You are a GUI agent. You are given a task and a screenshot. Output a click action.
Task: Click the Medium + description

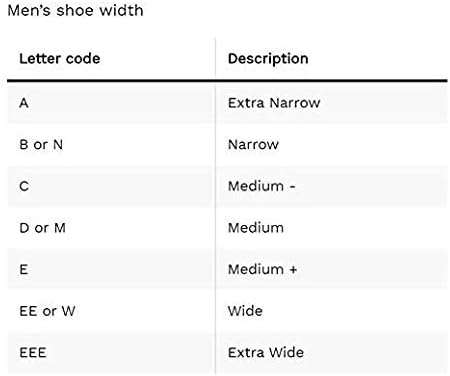262,269
